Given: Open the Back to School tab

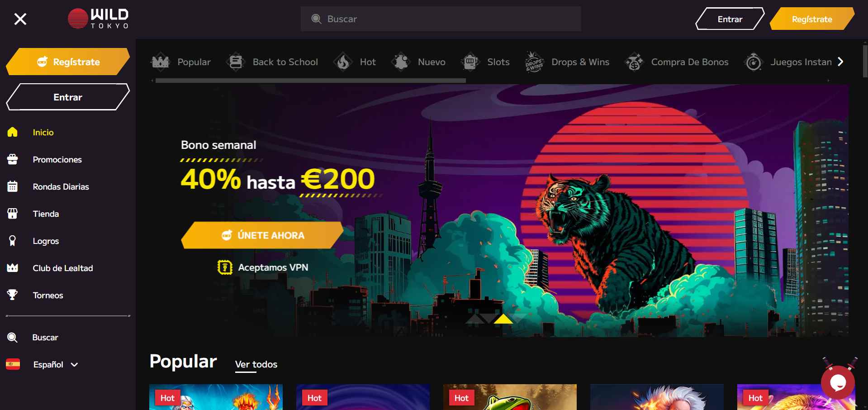Looking at the screenshot, I should (272, 62).
